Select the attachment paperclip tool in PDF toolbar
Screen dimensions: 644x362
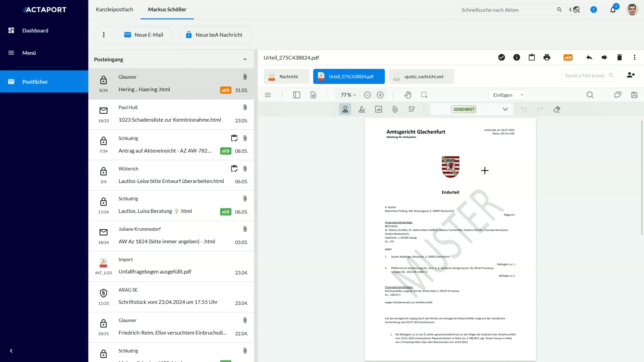click(395, 109)
